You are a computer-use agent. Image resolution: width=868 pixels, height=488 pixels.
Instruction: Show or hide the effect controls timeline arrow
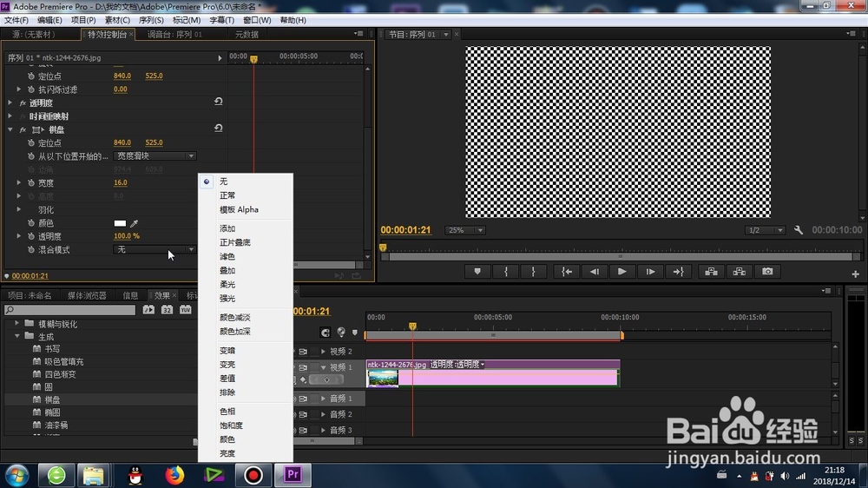point(220,57)
